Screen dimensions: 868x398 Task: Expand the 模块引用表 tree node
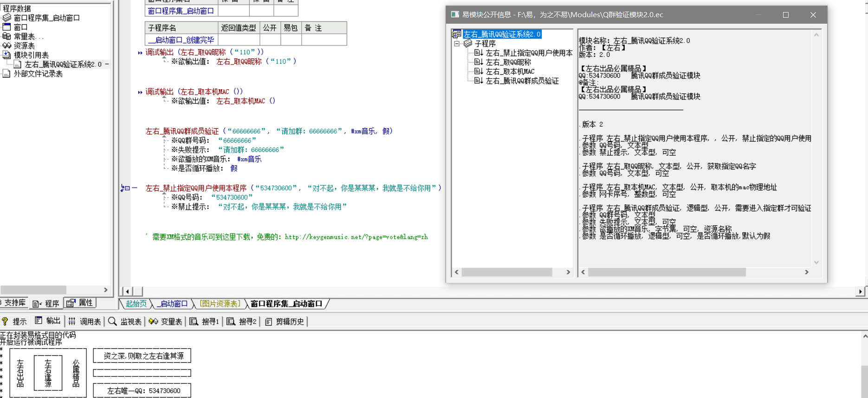6,55
